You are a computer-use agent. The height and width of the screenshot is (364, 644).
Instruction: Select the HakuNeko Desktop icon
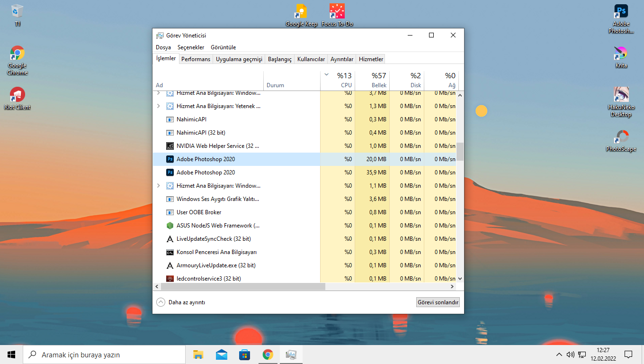coord(621,96)
